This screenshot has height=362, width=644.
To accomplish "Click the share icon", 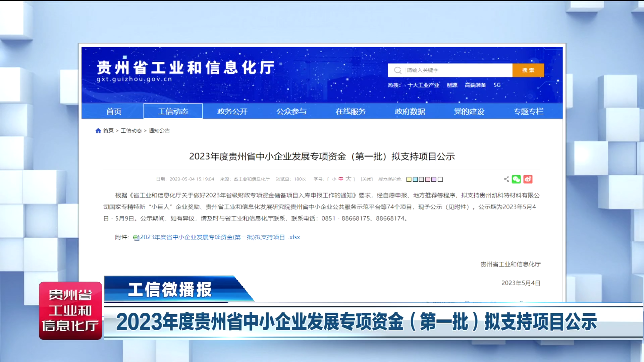I will pyautogui.click(x=506, y=179).
